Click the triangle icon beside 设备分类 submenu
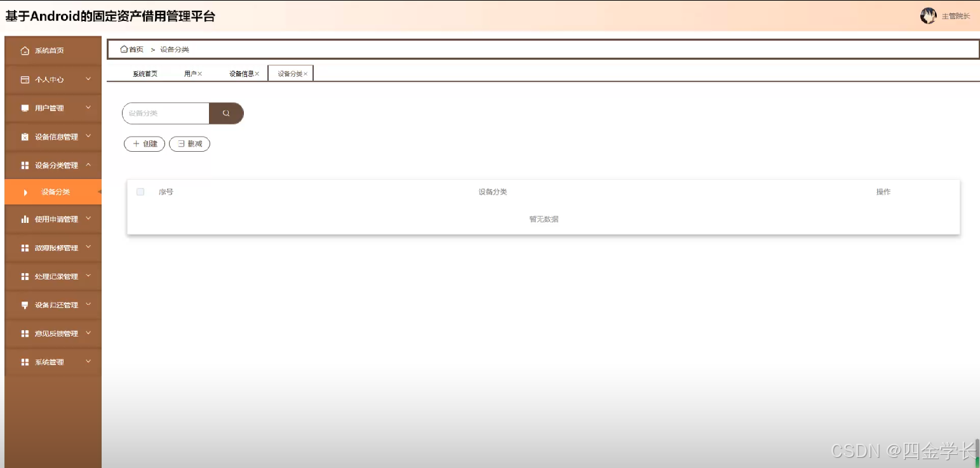This screenshot has width=980, height=468. (x=25, y=192)
